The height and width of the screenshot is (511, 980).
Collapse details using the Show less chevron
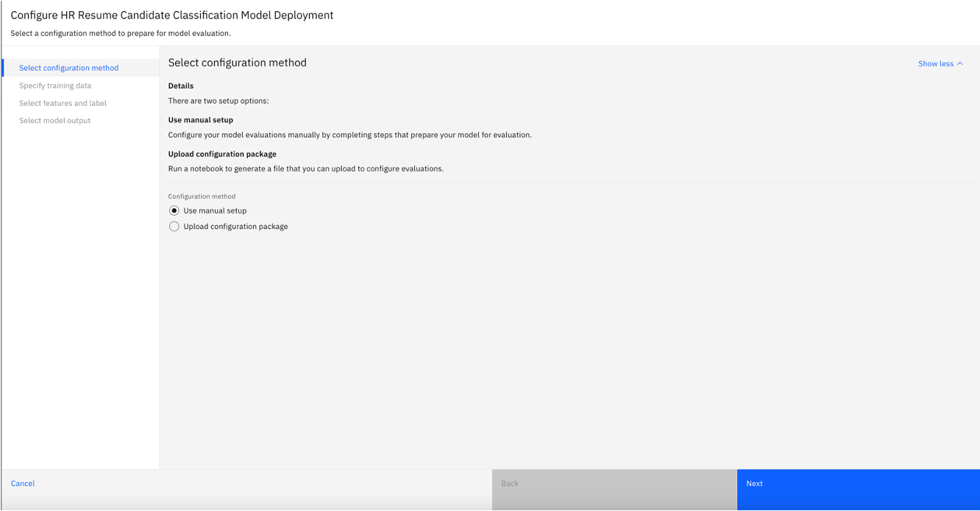point(960,64)
